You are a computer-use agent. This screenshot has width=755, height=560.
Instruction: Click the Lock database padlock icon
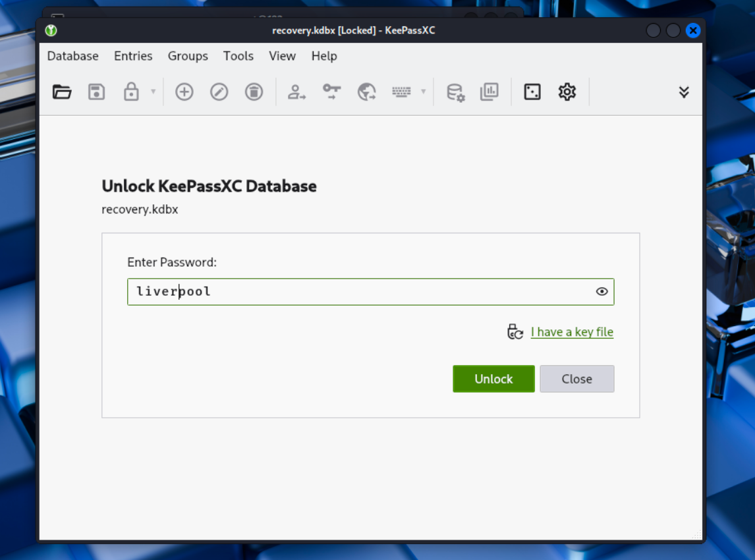click(x=131, y=92)
